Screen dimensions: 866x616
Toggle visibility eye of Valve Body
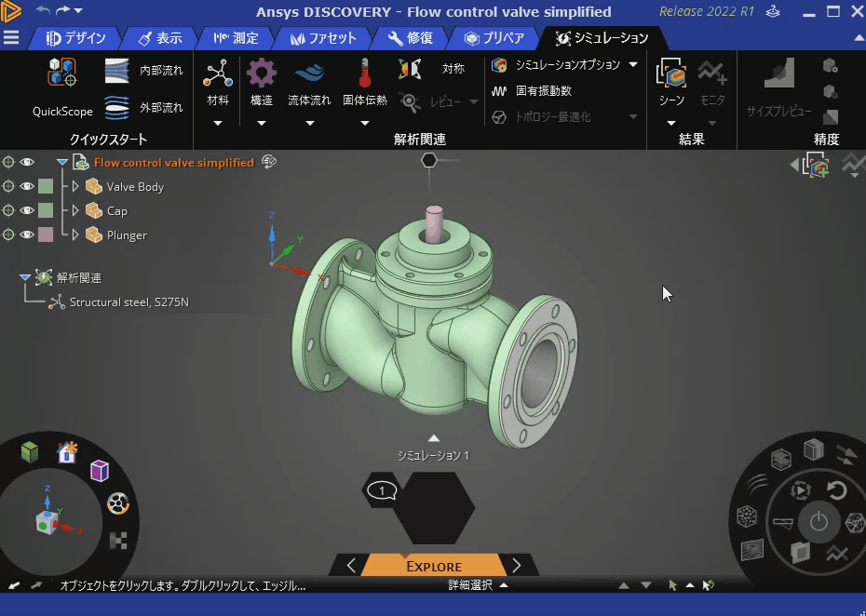coord(26,186)
